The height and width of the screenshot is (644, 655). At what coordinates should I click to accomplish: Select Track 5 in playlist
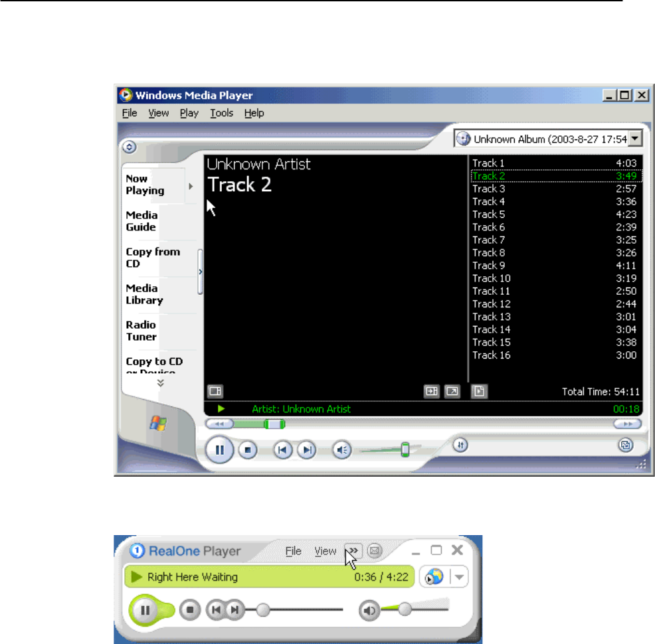[x=555, y=214]
